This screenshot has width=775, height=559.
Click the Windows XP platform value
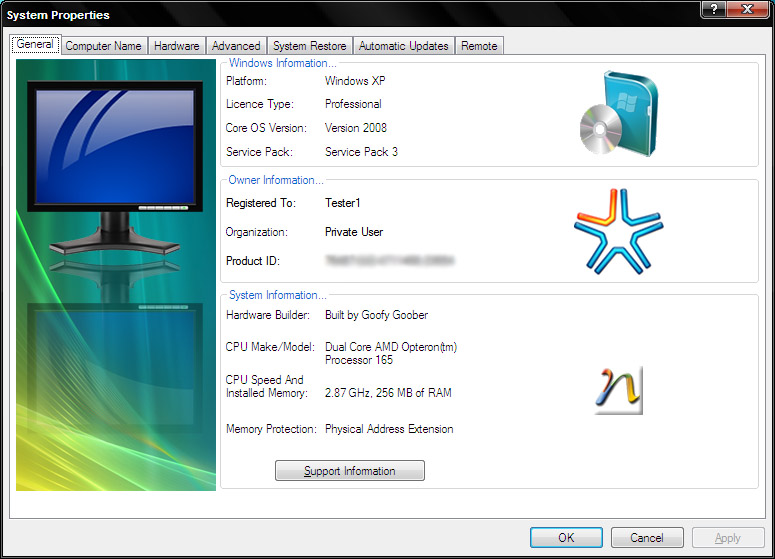pyautogui.click(x=355, y=81)
